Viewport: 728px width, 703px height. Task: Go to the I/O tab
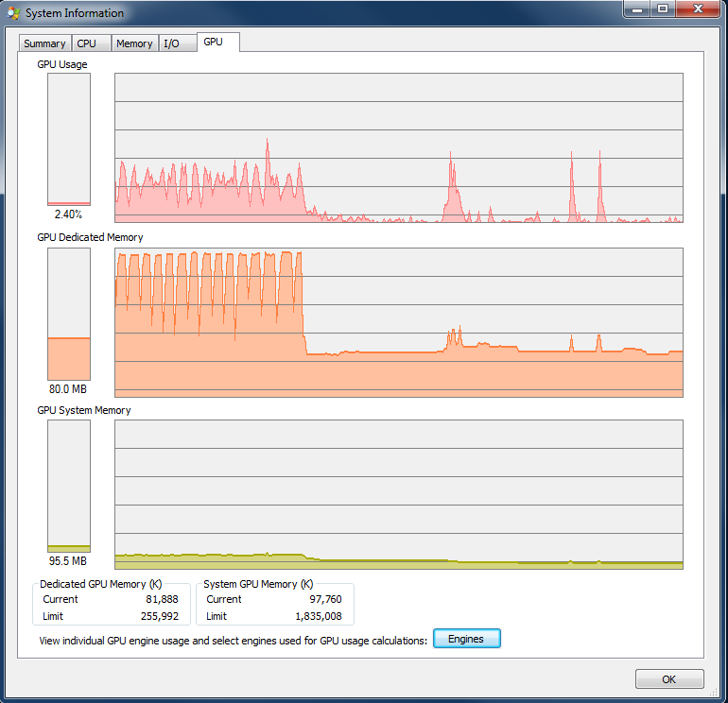click(x=171, y=43)
